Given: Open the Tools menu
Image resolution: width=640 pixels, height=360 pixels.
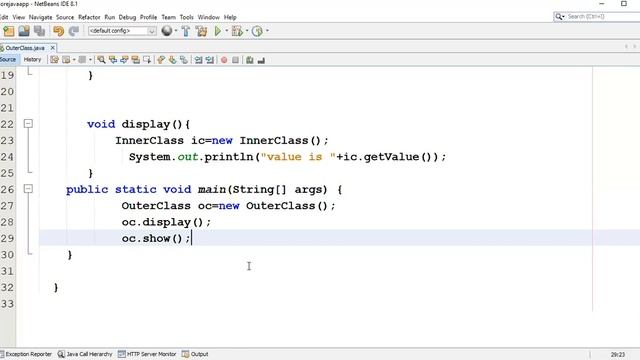Looking at the screenshot, I should pos(187,17).
